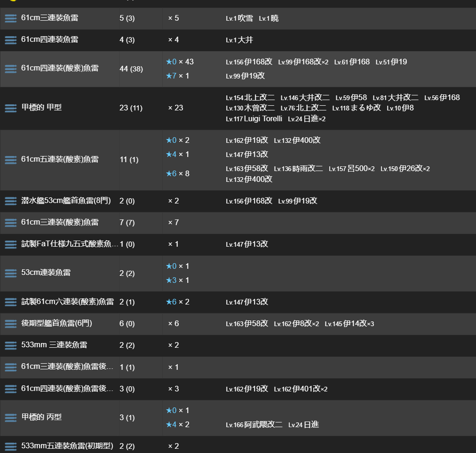476x453 pixels.
Task: Click ship Lv.117 Luigi Torelli
Action: pyautogui.click(x=254, y=119)
